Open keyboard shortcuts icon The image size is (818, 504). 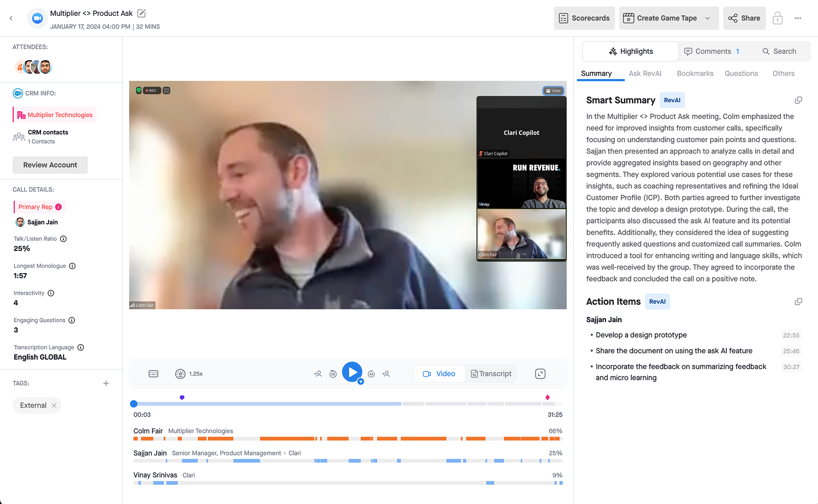point(153,374)
